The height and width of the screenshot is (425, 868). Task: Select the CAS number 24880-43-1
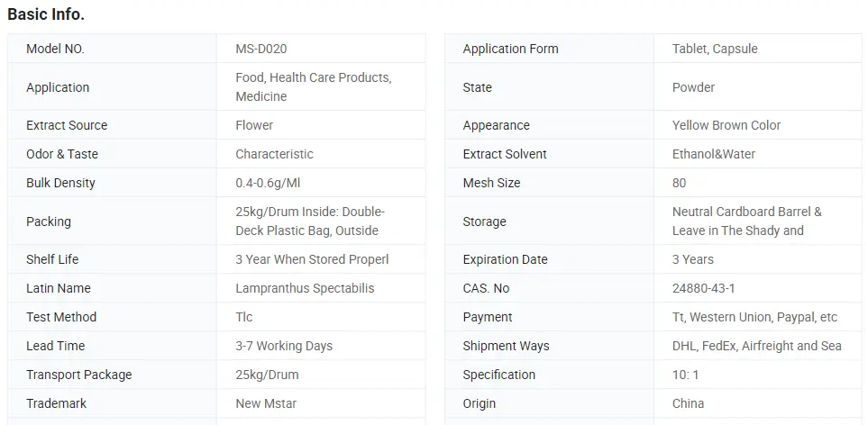(704, 288)
